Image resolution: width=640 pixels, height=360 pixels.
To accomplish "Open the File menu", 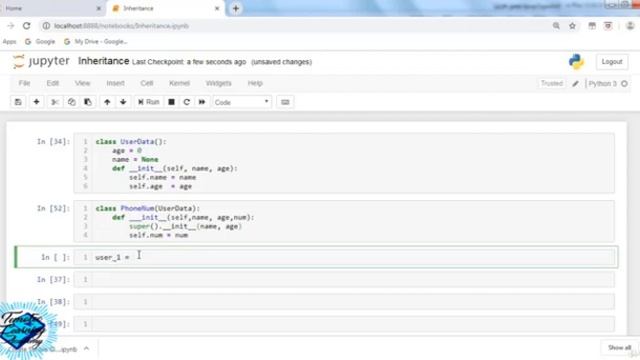I will coord(24,83).
